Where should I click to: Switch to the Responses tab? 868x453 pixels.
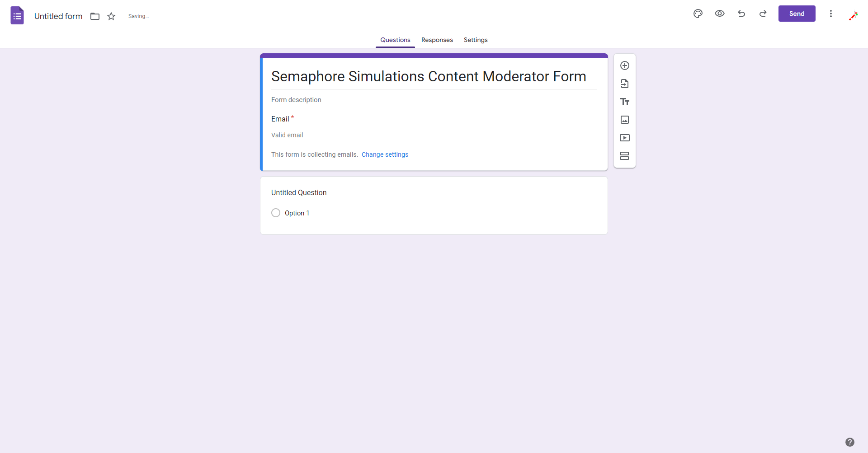437,40
